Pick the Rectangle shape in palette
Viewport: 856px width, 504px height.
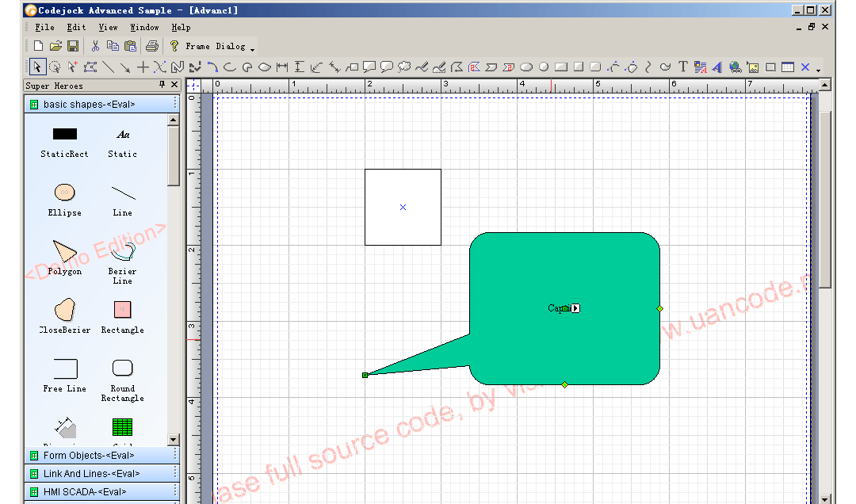click(x=122, y=317)
